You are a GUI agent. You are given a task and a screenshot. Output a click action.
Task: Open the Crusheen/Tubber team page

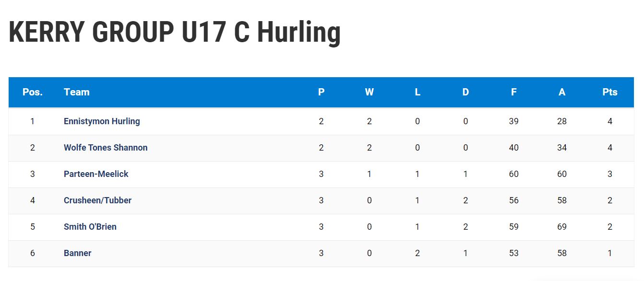pyautogui.click(x=97, y=200)
